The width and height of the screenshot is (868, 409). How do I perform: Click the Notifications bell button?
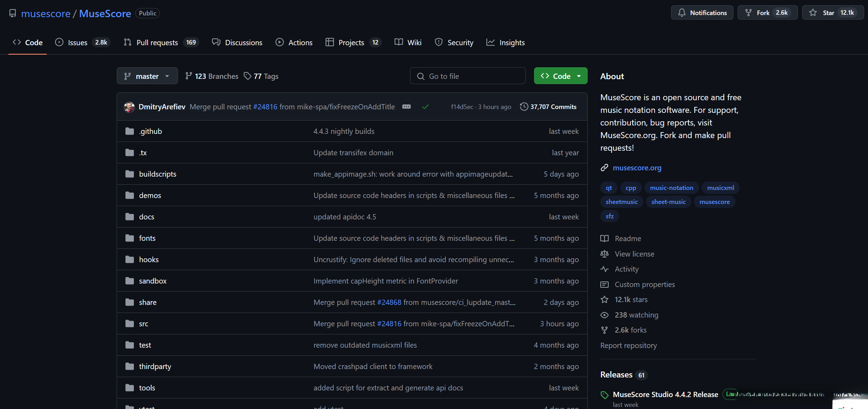pos(702,13)
